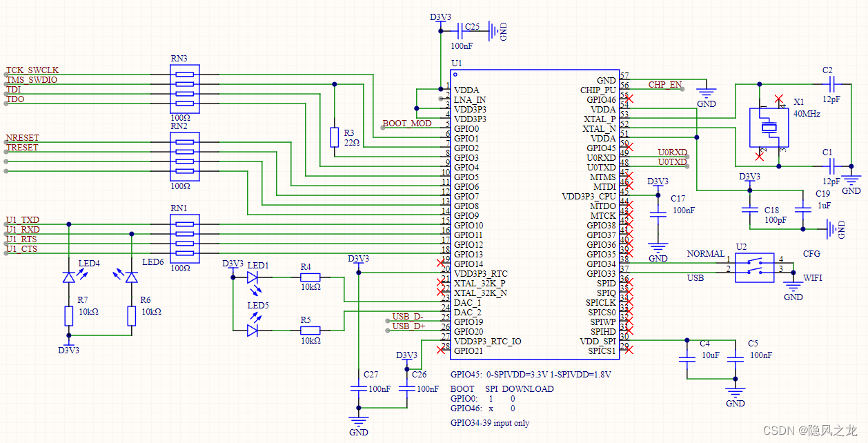The height and width of the screenshot is (443, 868).
Task: Select the LED5 diode symbol
Action: [x=252, y=331]
